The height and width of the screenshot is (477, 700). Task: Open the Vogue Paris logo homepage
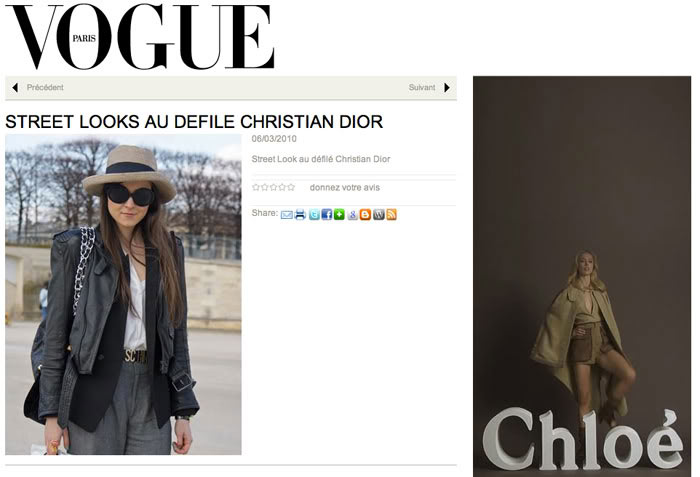pyautogui.click(x=139, y=37)
